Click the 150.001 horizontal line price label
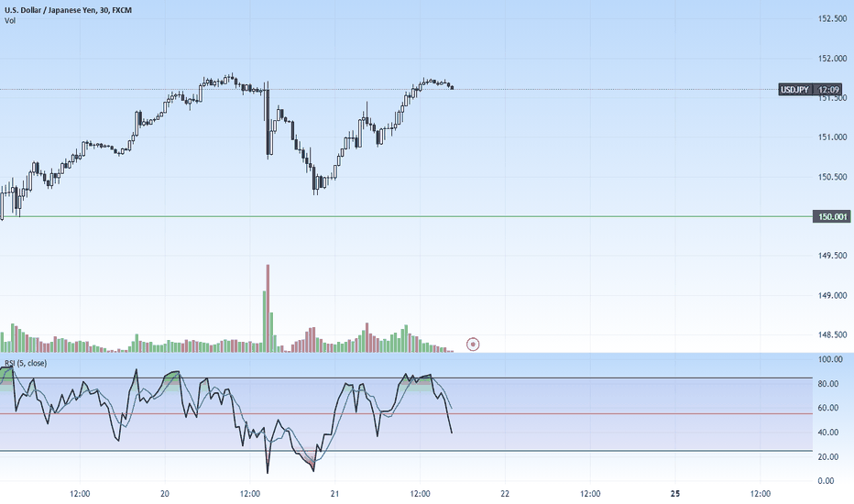Viewport: 854px width, 504px height. click(x=830, y=217)
